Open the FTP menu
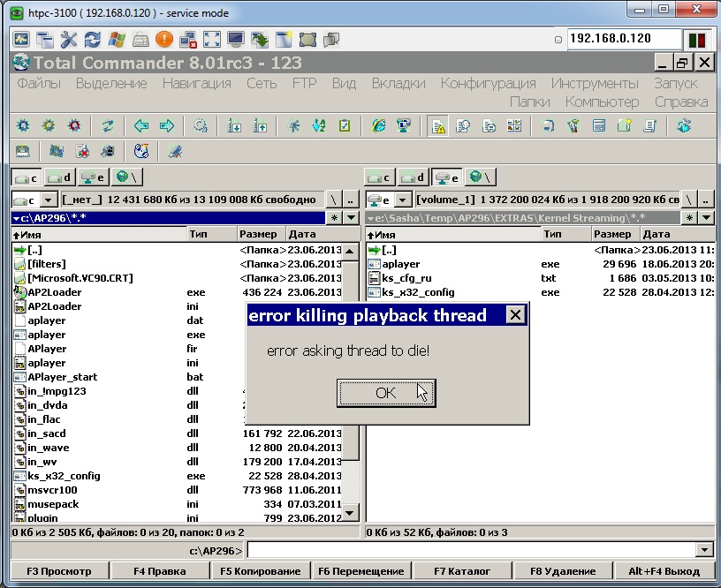 304,83
